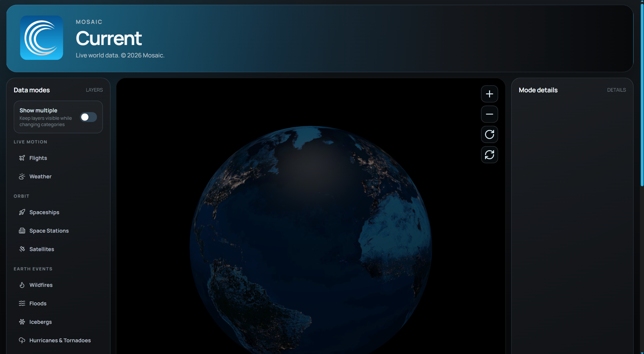
Task: Open the Spaceships layer
Action: click(58, 212)
